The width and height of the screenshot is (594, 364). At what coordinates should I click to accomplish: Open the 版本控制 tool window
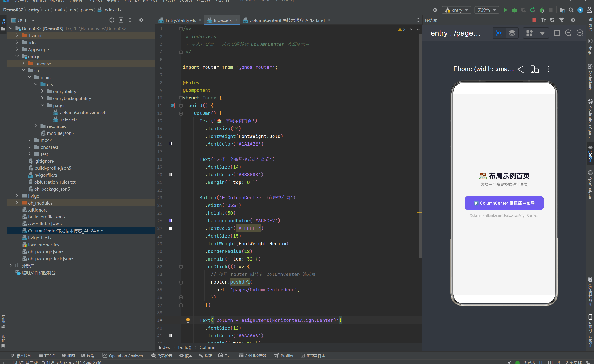21,356
